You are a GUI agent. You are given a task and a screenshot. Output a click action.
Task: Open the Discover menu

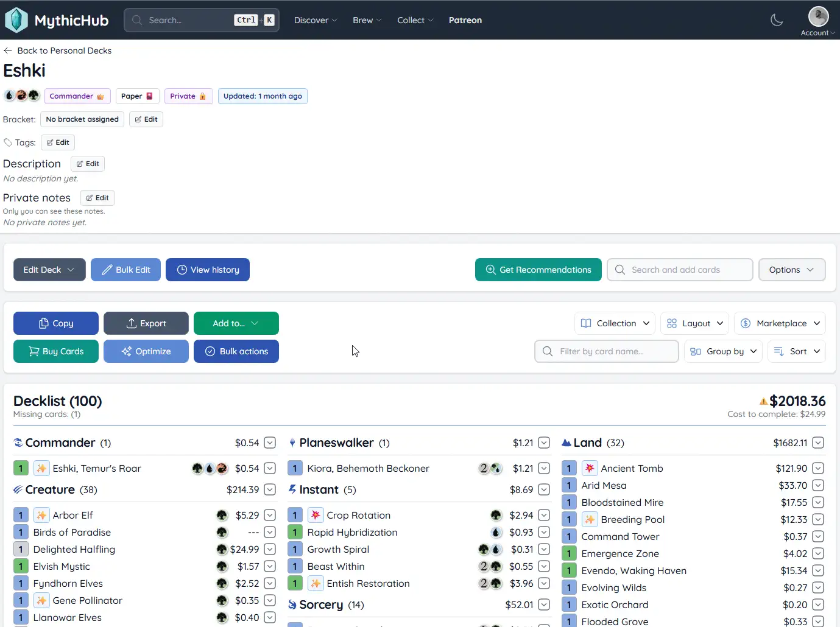(x=316, y=20)
